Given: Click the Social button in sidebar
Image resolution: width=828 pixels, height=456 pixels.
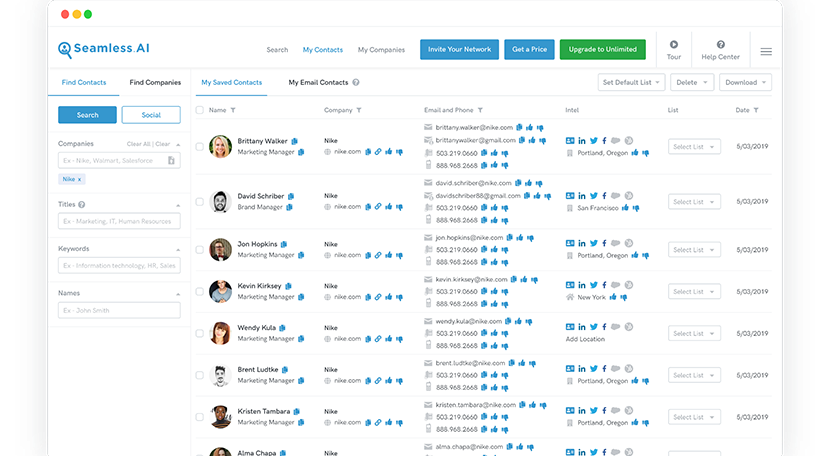Looking at the screenshot, I should pos(151,115).
